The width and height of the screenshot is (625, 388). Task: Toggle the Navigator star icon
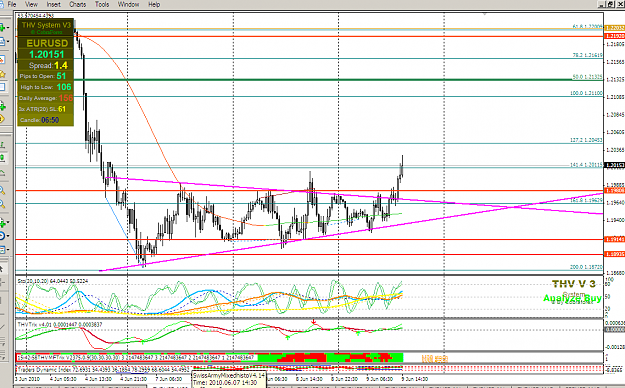[x=2, y=74]
